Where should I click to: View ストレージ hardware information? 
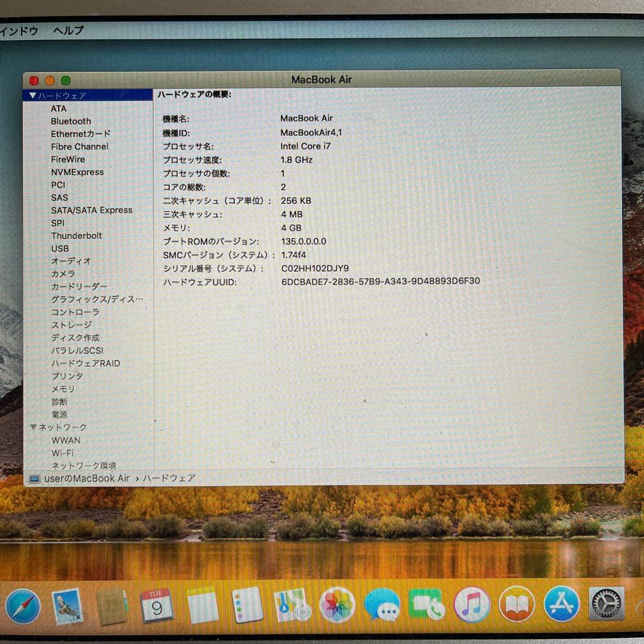[x=72, y=324]
